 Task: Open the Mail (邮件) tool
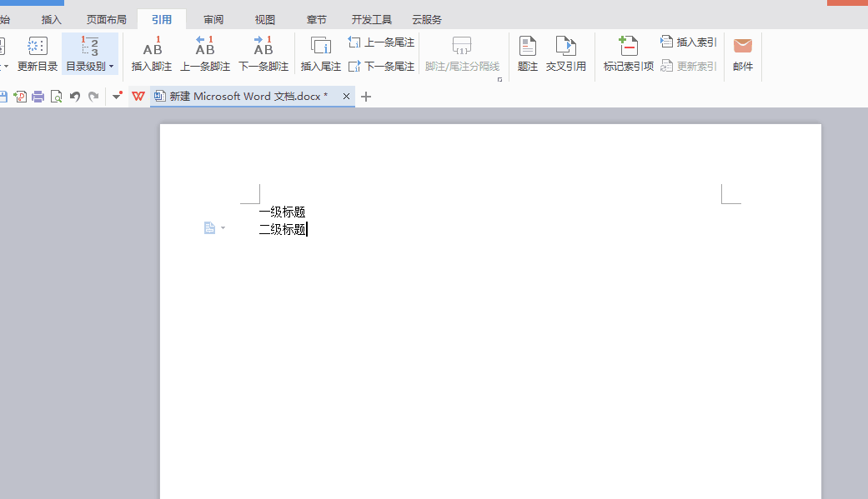(x=743, y=53)
